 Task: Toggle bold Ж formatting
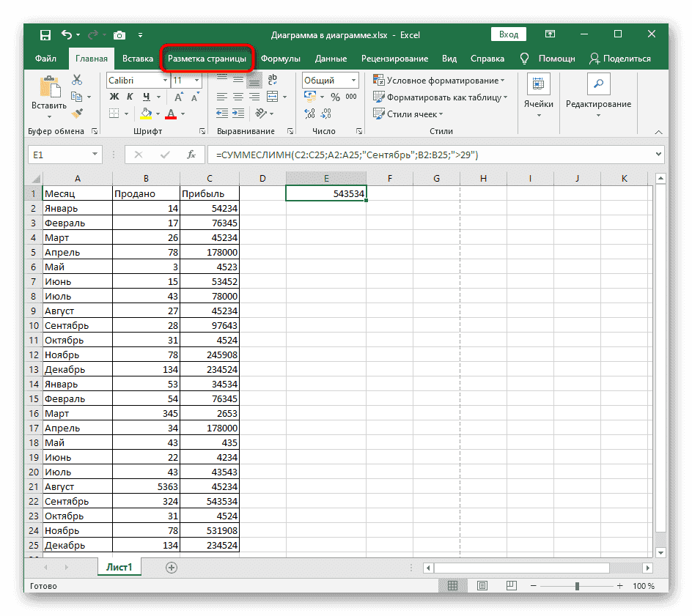(114, 97)
